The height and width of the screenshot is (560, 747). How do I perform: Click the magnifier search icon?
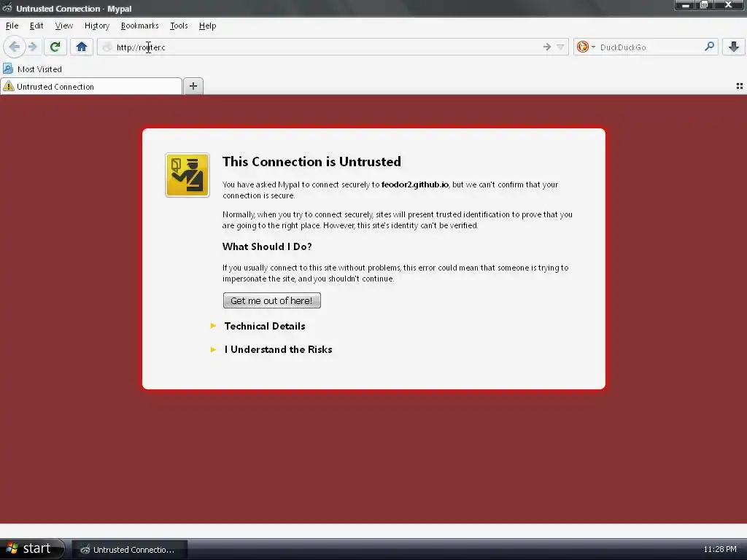709,47
